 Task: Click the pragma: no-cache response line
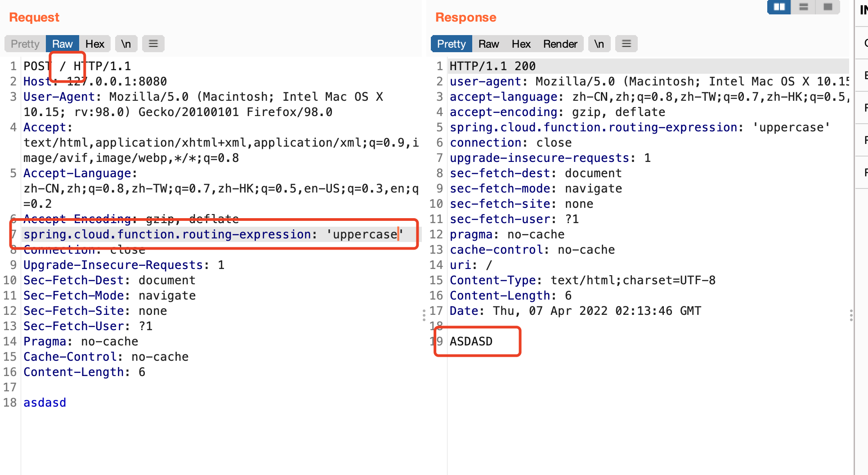(x=507, y=234)
